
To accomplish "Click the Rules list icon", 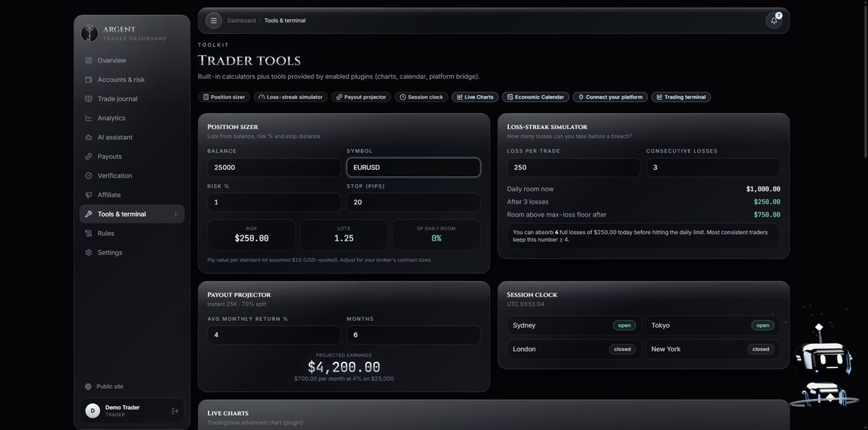I will (89, 233).
